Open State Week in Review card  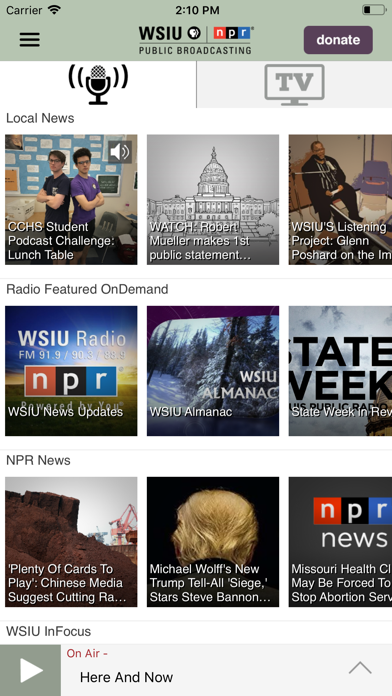coord(340,371)
